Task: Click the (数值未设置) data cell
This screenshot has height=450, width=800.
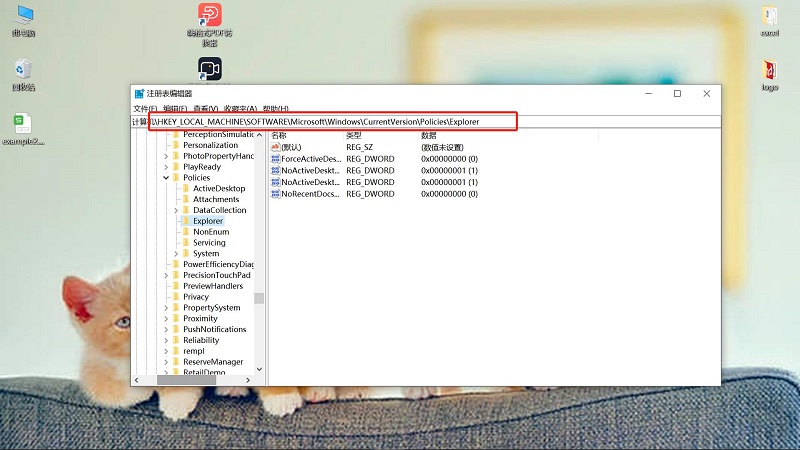Action: click(x=442, y=147)
